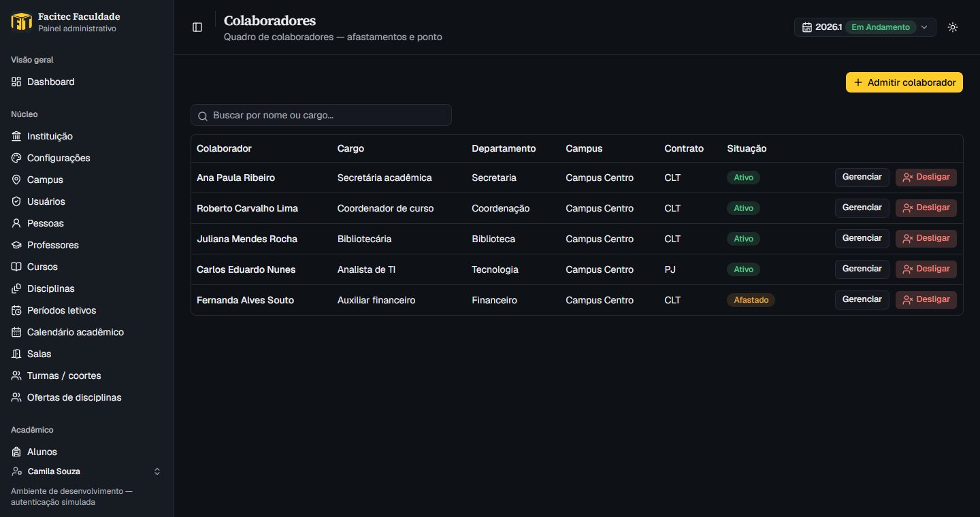The height and width of the screenshot is (517, 980).
Task: Switch the light/dark theme
Action: point(953,27)
